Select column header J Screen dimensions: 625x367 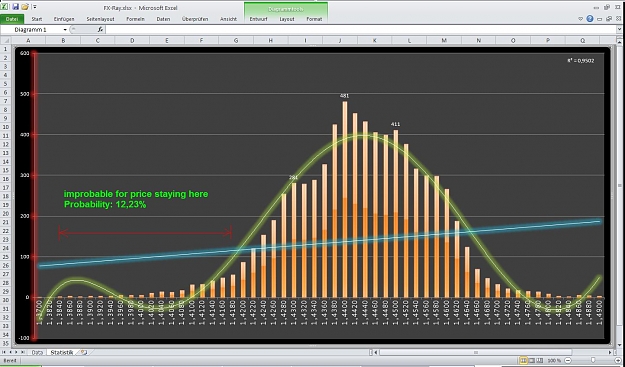point(340,40)
